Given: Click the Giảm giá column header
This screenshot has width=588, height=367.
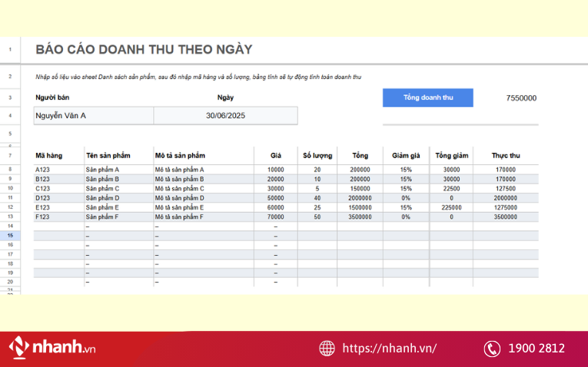Looking at the screenshot, I should coord(406,155).
